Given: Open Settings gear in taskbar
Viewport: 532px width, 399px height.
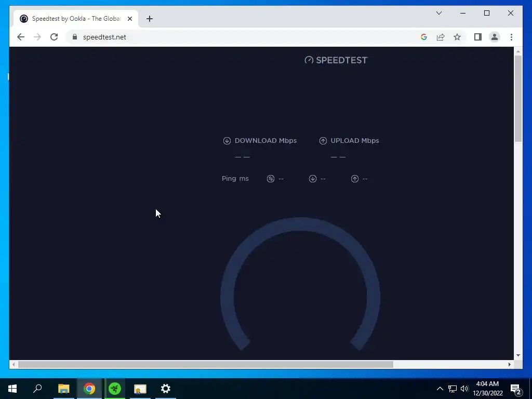Looking at the screenshot, I should pos(166,389).
